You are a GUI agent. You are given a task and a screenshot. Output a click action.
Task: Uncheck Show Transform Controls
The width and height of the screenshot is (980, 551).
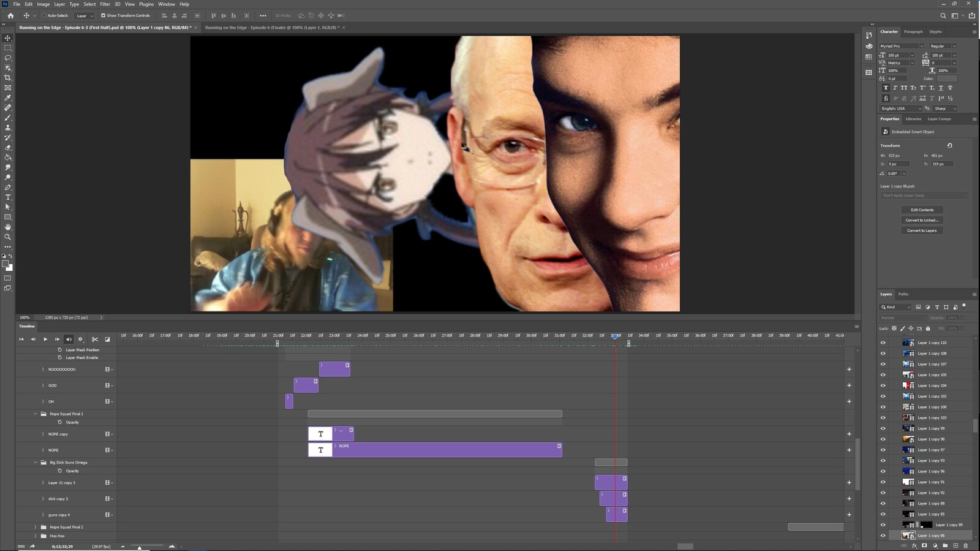click(x=104, y=15)
